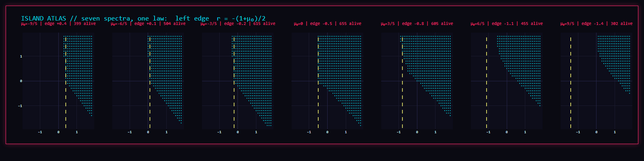Click the subtitle "μ₀=0 | edge -0.5 | 655 alive"

328,24
